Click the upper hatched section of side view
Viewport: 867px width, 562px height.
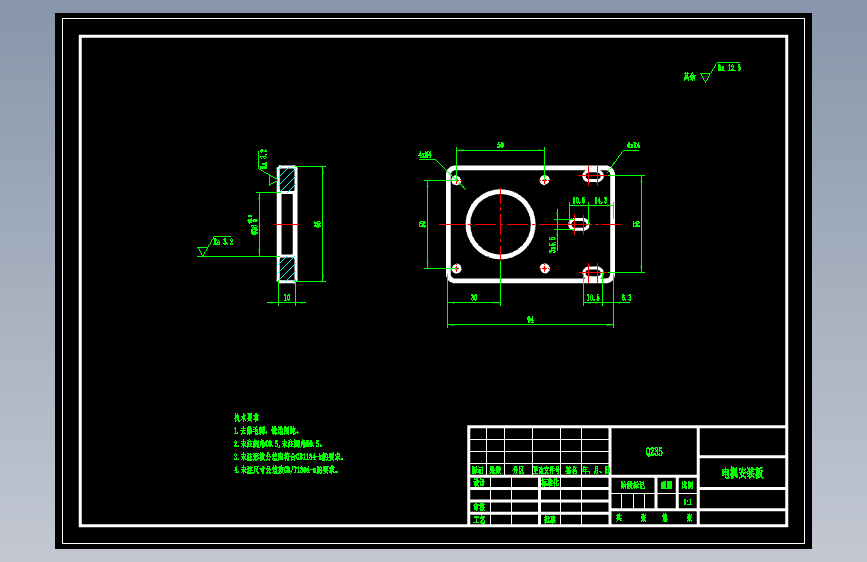tap(287, 180)
